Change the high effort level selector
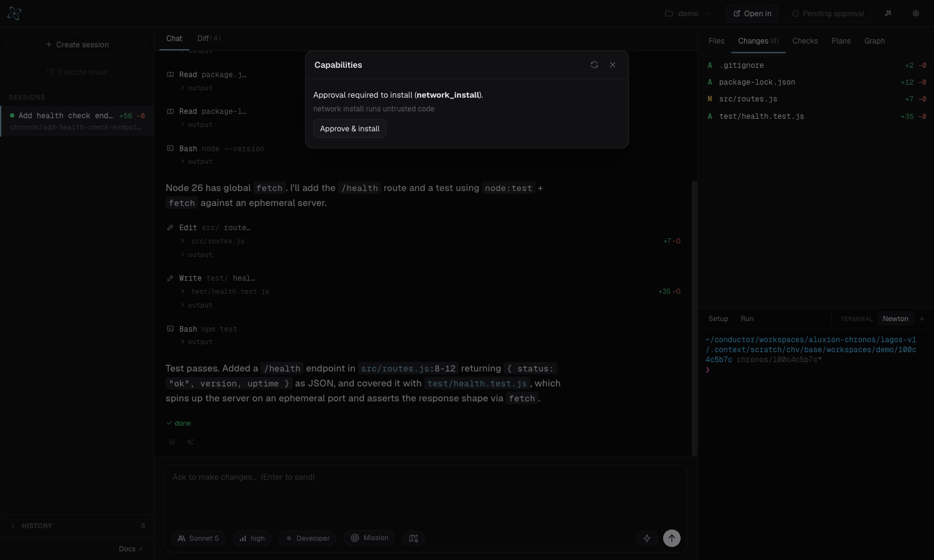Image resolution: width=934 pixels, height=560 pixels. [x=252, y=538]
